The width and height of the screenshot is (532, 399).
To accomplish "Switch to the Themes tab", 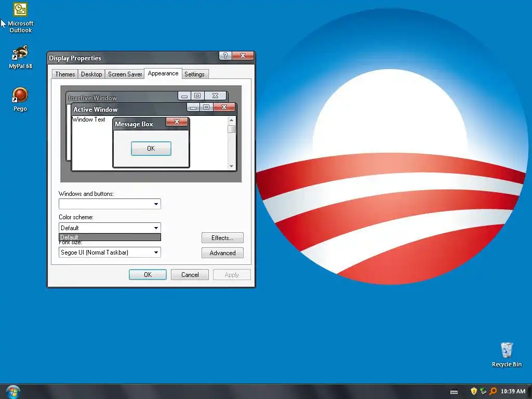I will [65, 74].
